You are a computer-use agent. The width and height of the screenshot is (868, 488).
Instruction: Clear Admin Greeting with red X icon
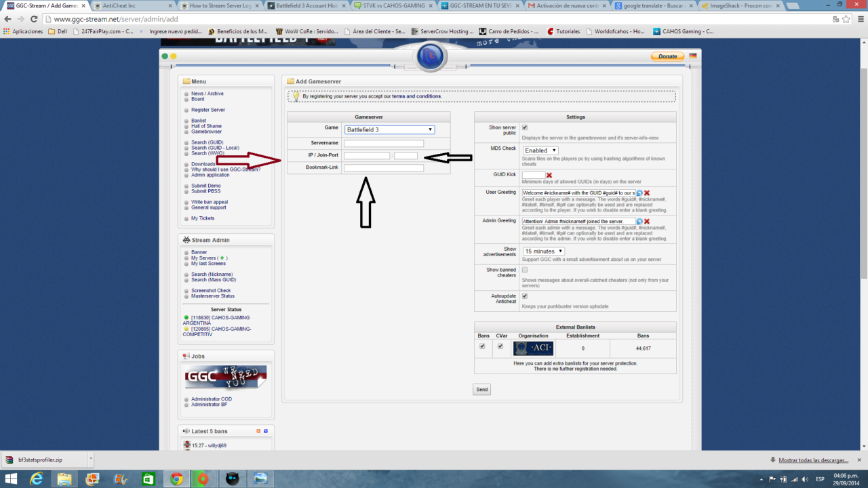tap(647, 222)
